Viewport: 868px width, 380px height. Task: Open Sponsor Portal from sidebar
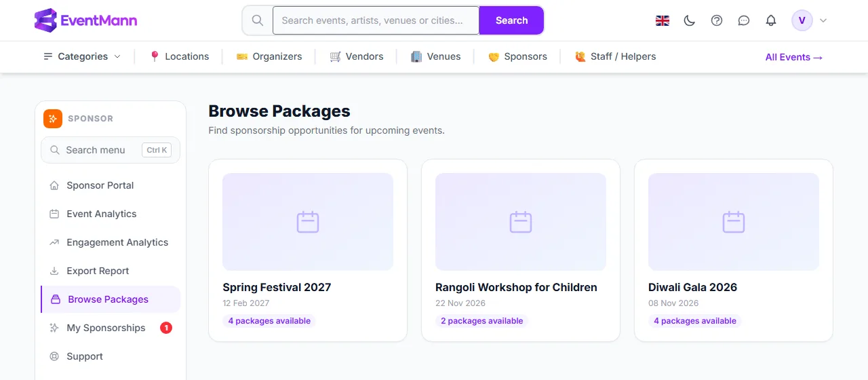tap(111, 185)
